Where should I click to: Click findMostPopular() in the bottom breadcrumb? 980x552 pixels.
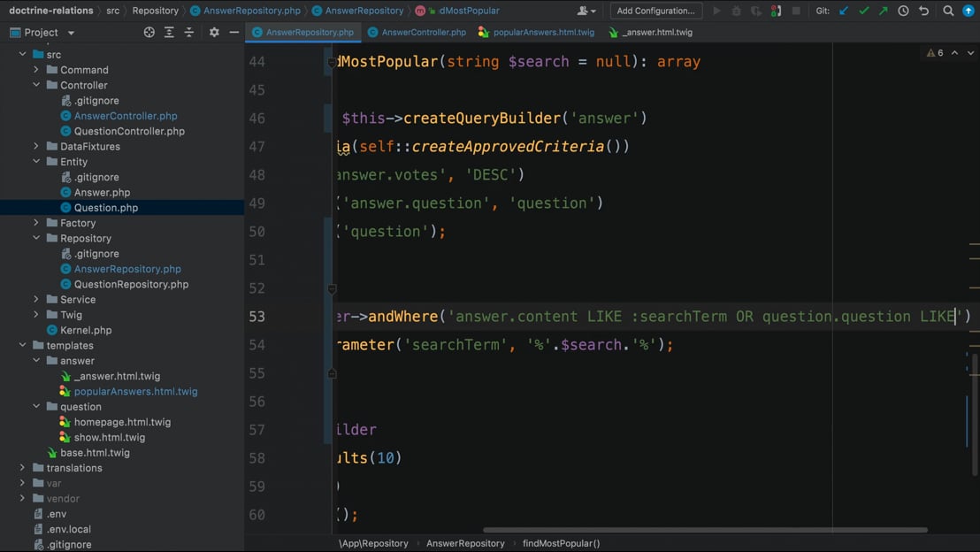point(561,543)
